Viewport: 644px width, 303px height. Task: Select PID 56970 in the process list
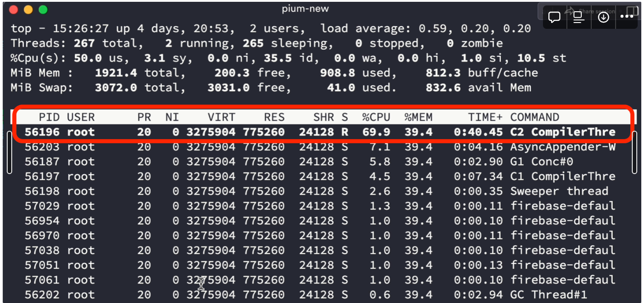click(x=42, y=235)
